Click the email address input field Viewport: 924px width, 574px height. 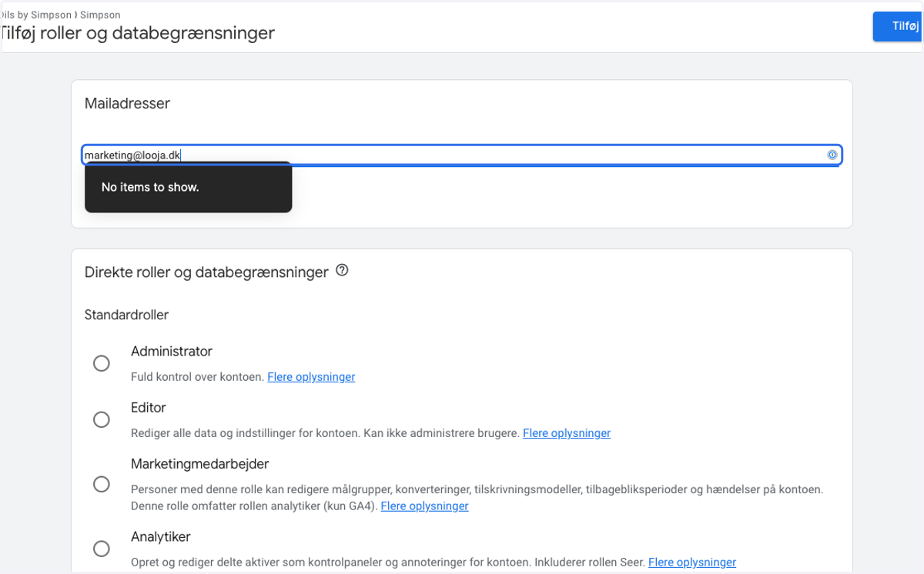point(462,155)
